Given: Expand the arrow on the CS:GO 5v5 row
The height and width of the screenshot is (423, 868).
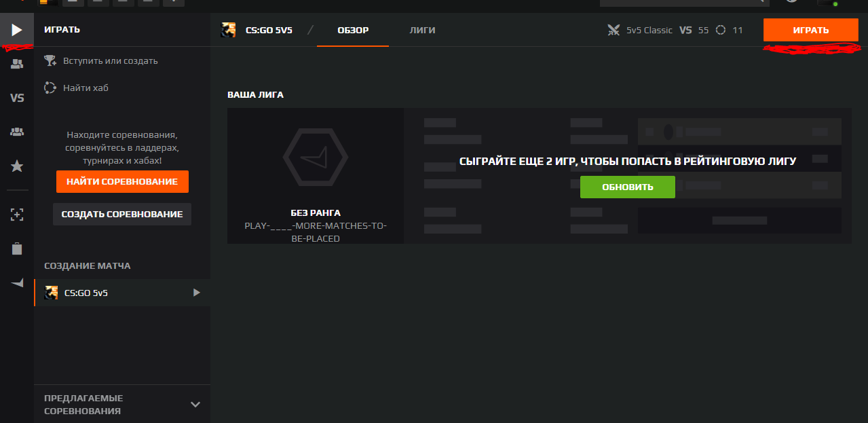Looking at the screenshot, I should pyautogui.click(x=197, y=293).
